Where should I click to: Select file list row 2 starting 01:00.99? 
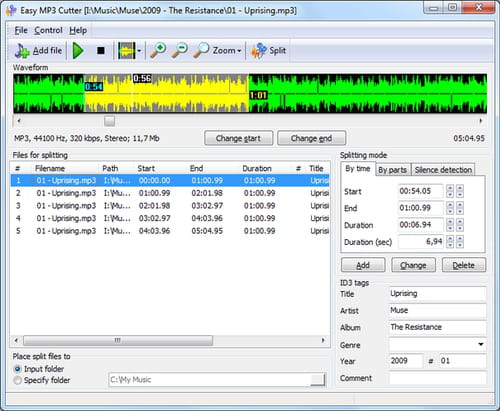point(170,193)
